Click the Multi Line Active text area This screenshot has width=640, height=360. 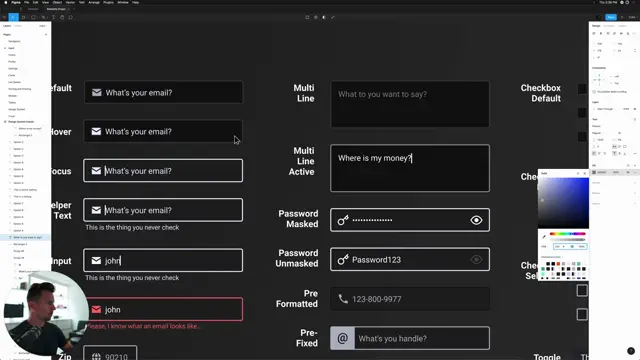[x=410, y=168]
